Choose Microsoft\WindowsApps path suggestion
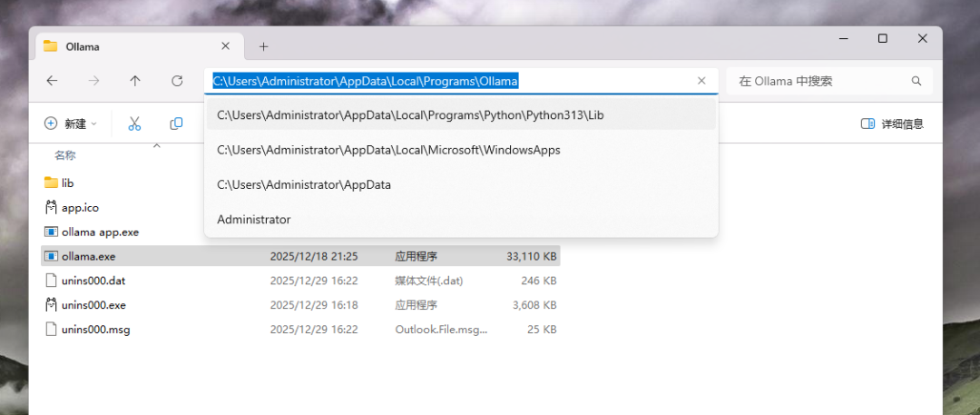 (x=461, y=150)
